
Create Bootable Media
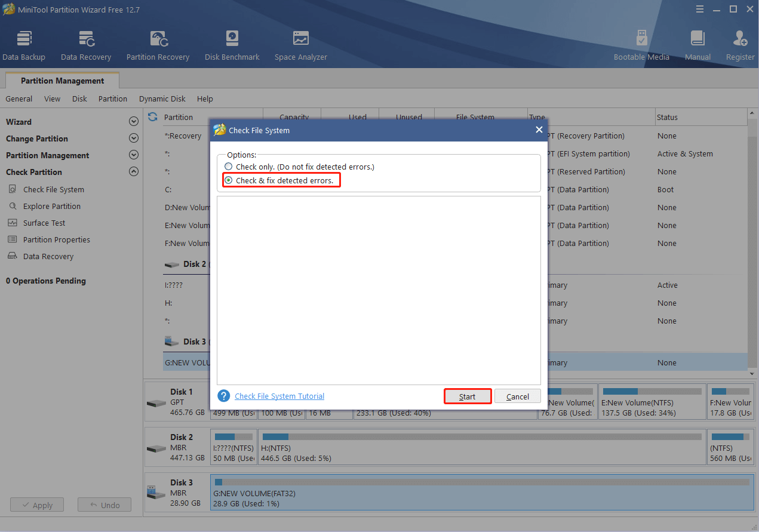pos(641,46)
